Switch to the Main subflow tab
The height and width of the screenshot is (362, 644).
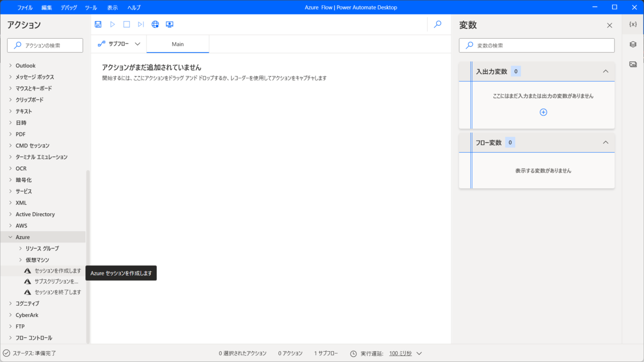178,44
